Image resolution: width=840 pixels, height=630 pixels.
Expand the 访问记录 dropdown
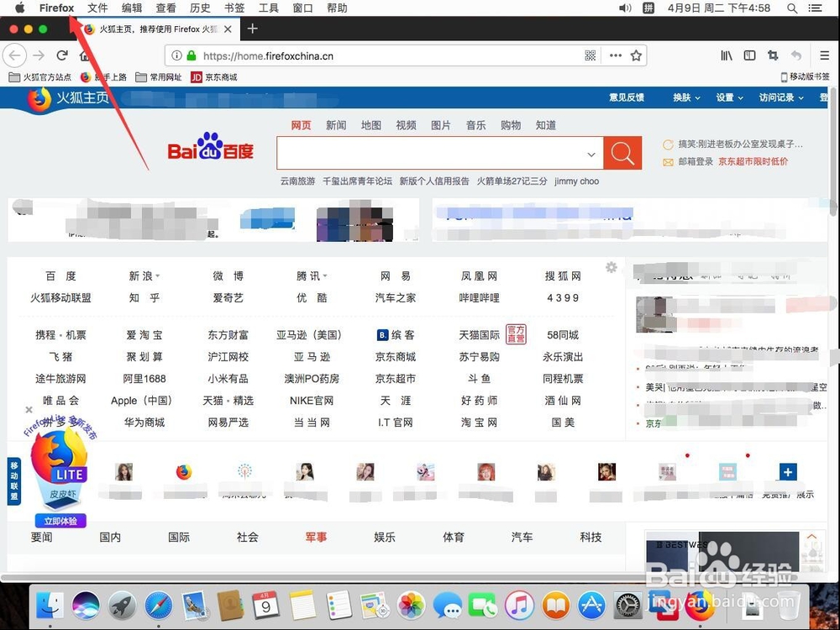click(x=781, y=97)
